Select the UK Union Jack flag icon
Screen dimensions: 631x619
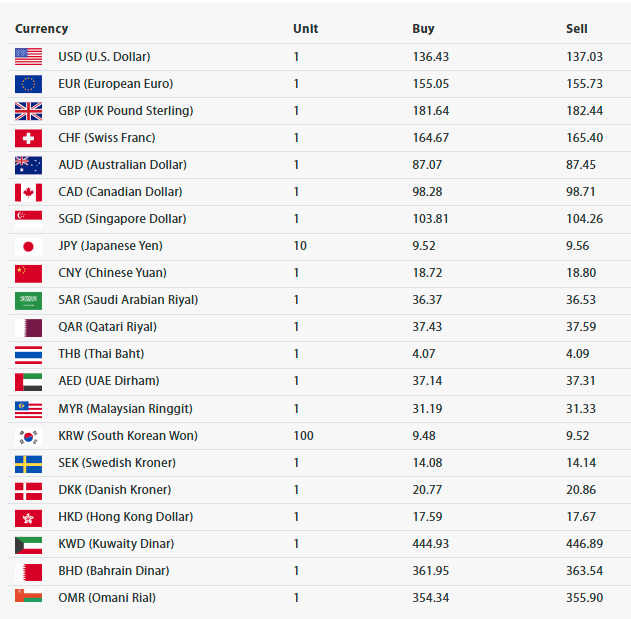pyautogui.click(x=28, y=111)
